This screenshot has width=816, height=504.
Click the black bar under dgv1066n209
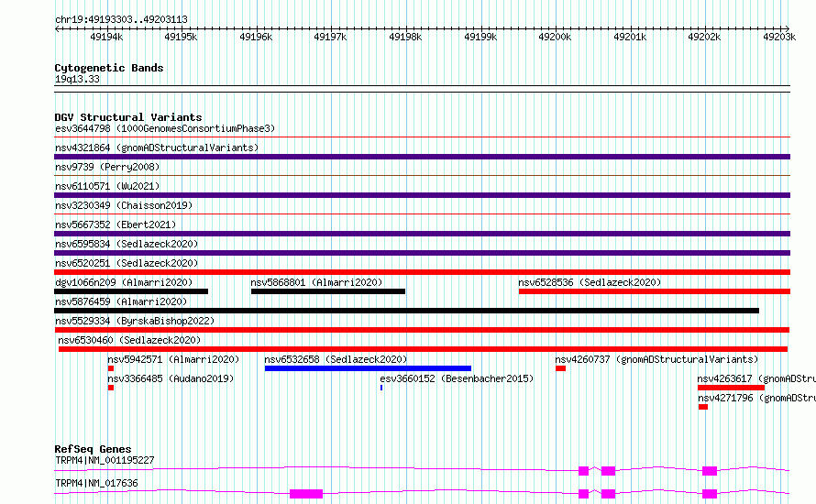[x=131, y=291]
